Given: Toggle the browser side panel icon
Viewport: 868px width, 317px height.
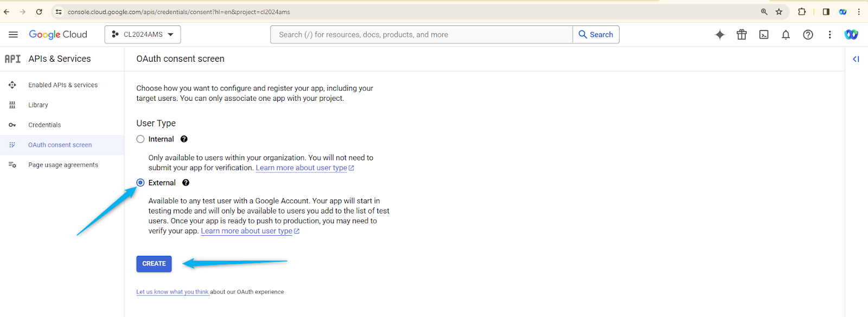Looking at the screenshot, I should tap(826, 11).
